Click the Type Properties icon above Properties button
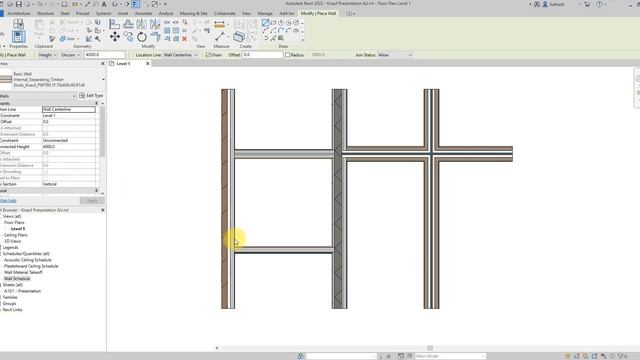 click(18, 24)
